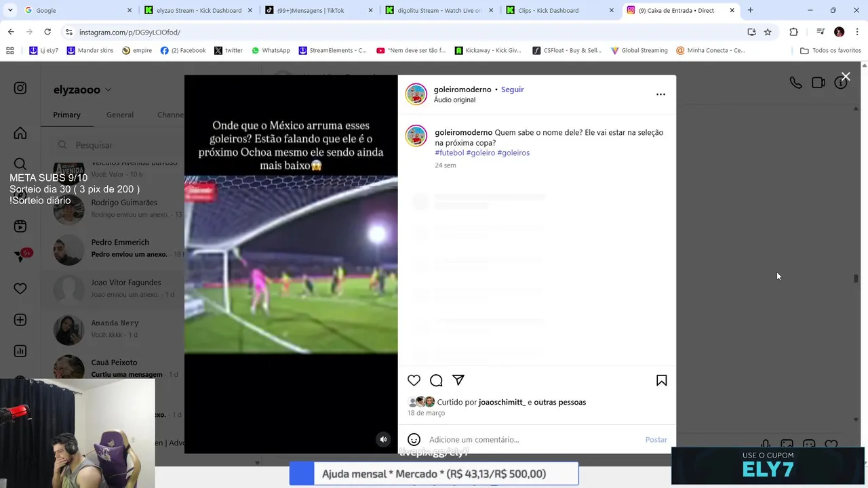This screenshot has height=488, width=868.
Task: Click the page vertical scrollbar thumb
Action: pos(856,279)
